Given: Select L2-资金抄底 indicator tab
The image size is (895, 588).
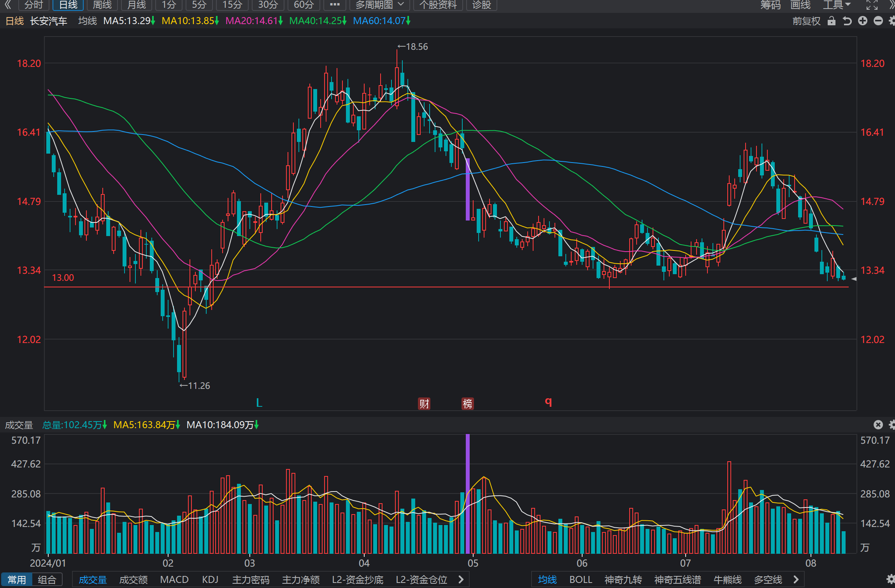Looking at the screenshot, I should coord(358,580).
